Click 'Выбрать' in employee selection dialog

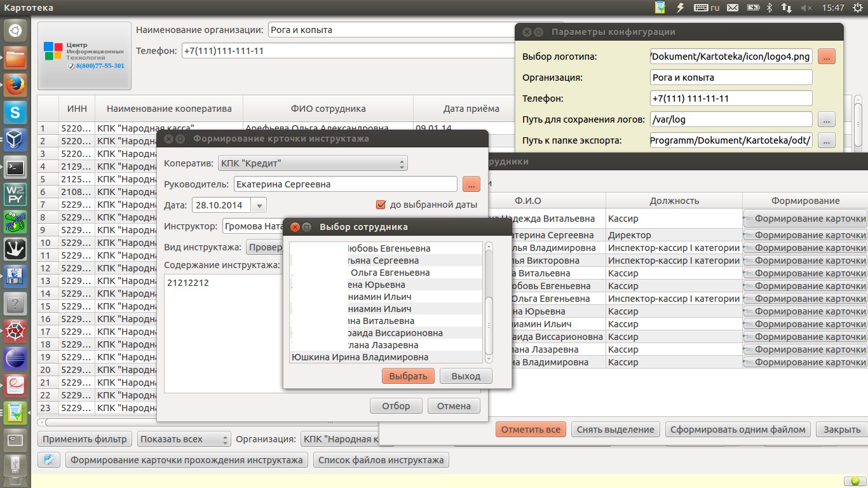408,376
